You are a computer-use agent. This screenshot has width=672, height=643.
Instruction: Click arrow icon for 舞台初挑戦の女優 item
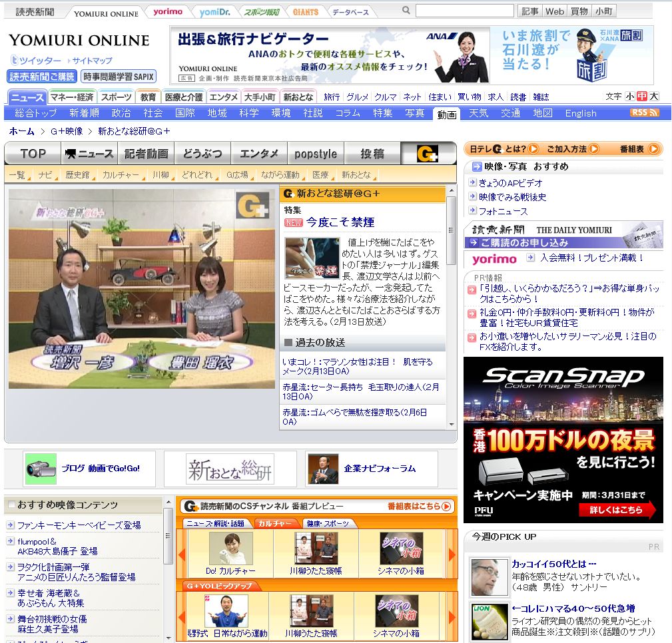[x=11, y=618]
